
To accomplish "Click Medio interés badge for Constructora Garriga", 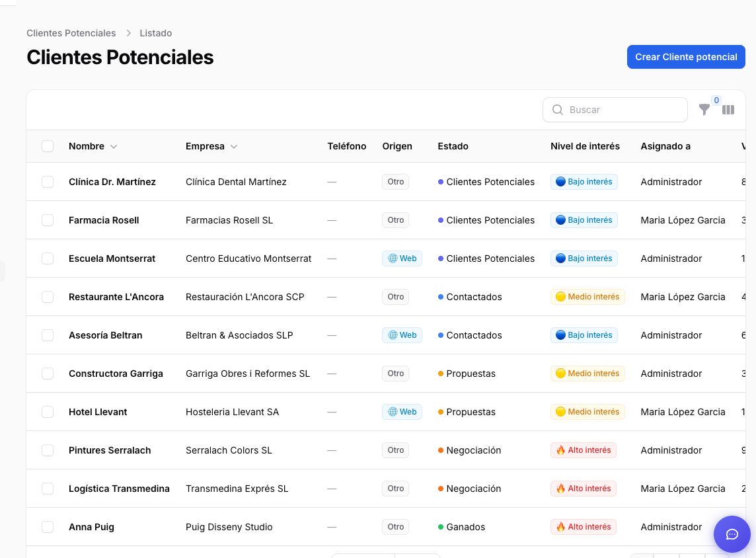I will point(587,374).
